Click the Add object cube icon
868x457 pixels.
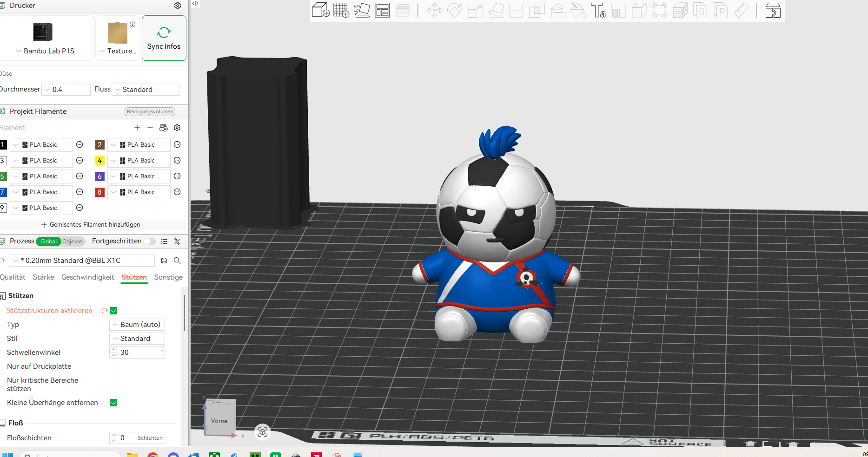320,10
